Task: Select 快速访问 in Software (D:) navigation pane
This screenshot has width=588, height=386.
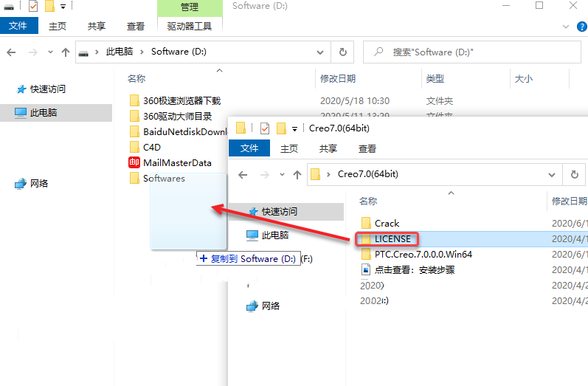Action: (x=47, y=89)
